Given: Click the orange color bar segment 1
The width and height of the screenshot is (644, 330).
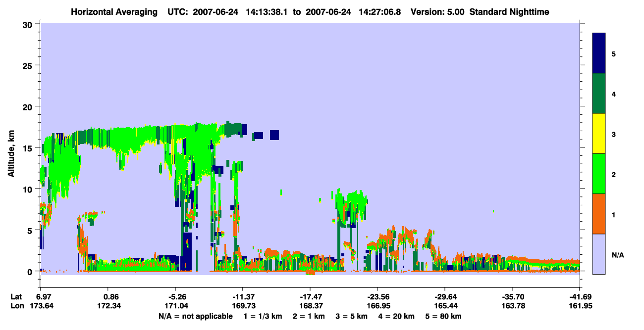Looking at the screenshot, I should coord(599,214).
